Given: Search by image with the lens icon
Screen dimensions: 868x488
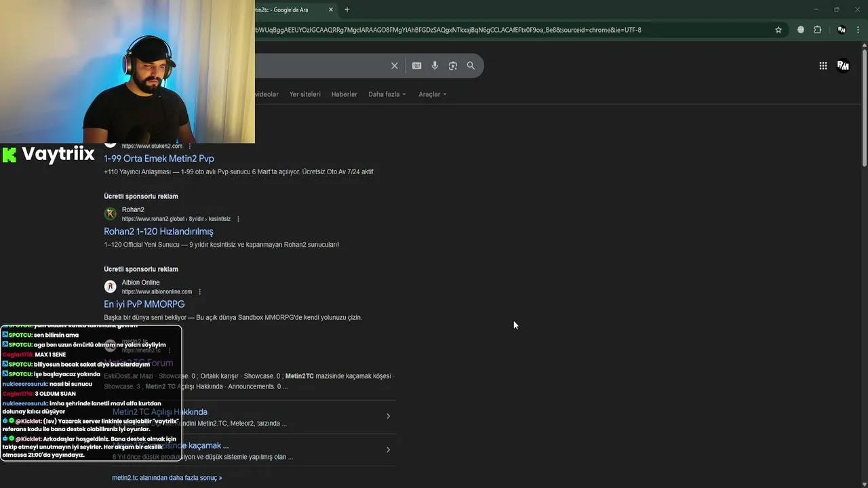Looking at the screenshot, I should [453, 66].
